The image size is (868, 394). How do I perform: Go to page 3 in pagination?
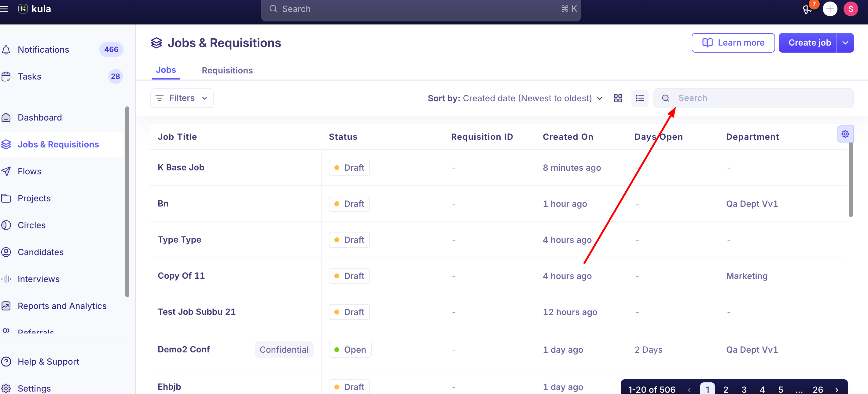(744, 389)
